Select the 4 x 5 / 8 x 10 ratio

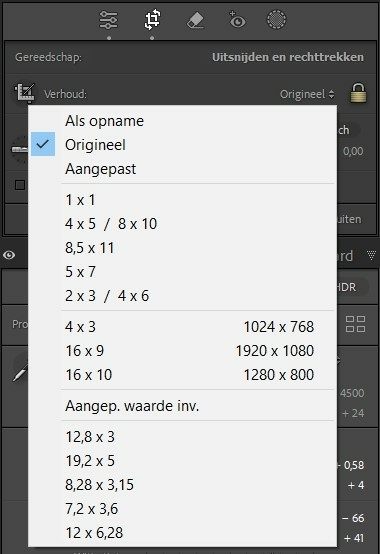182,224
